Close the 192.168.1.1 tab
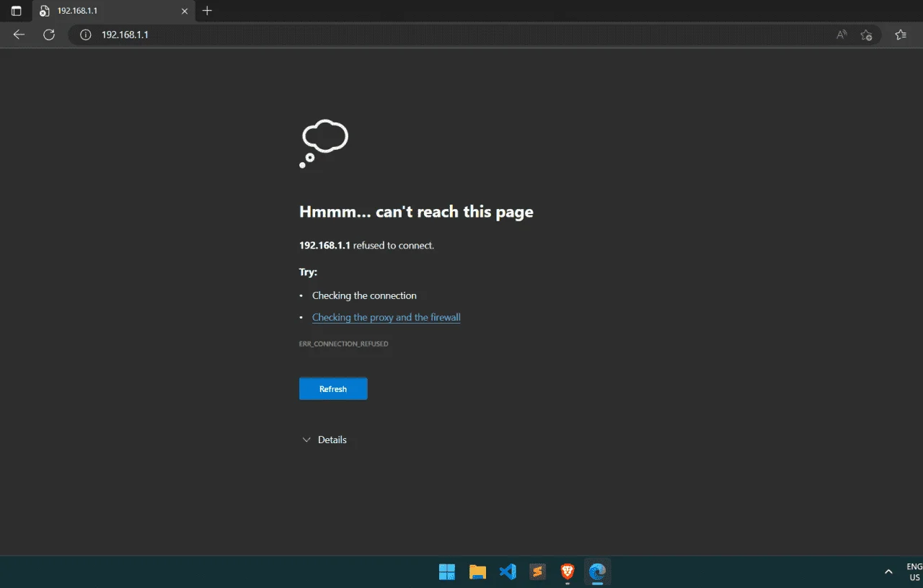Viewport: 923px width, 588px height. click(x=185, y=11)
